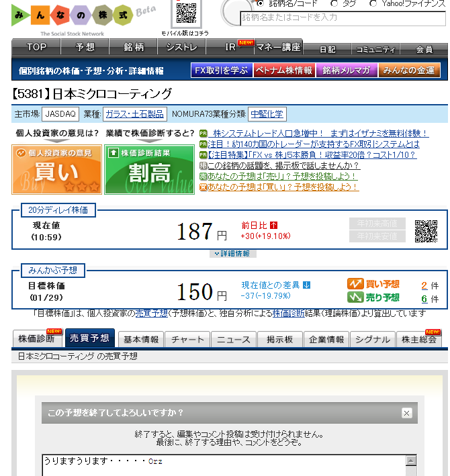Open the 予想 navigation menu
The image size is (450, 476).
pyautogui.click(x=85, y=47)
